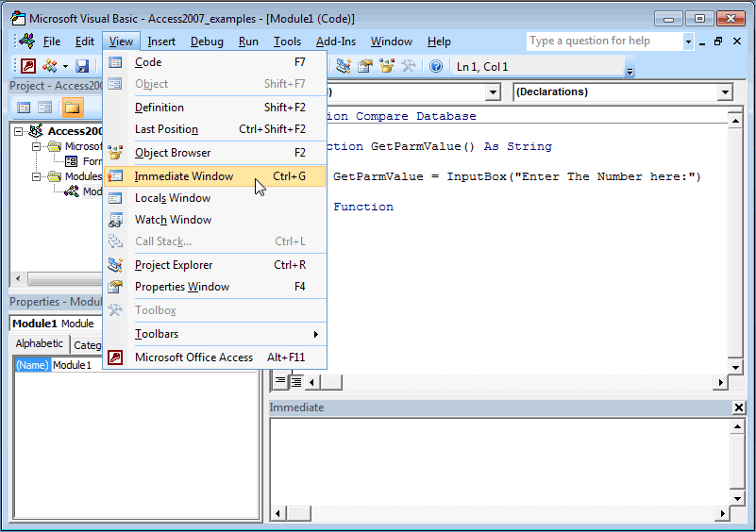Click the Project Explorer toolbar icon
Viewport: 756px width, 532px height.
[344, 66]
